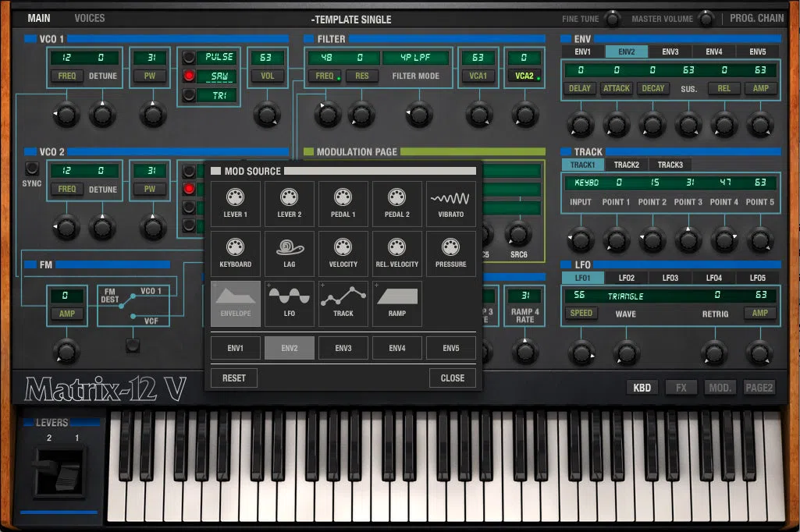800x532 pixels.
Task: Pick the Lag mod source
Action: [x=290, y=254]
